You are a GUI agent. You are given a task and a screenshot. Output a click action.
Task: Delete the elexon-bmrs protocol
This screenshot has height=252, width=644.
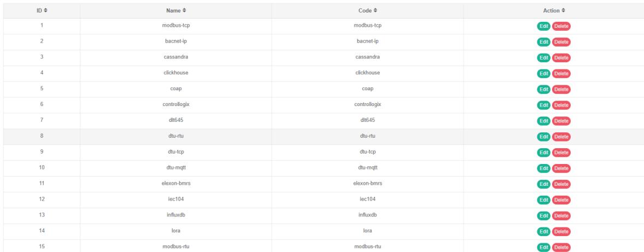pyautogui.click(x=561, y=184)
